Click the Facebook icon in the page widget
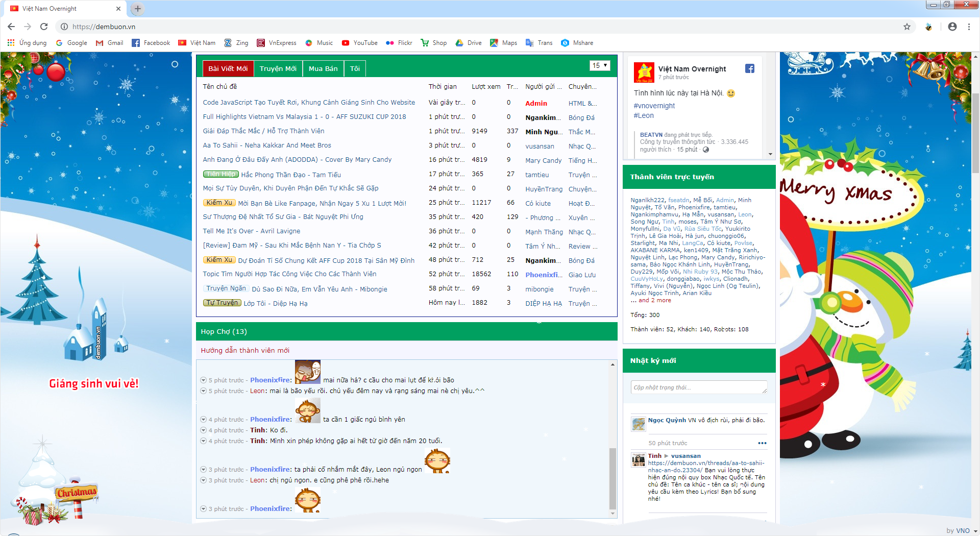Viewport: 980px width, 536px height. click(750, 68)
